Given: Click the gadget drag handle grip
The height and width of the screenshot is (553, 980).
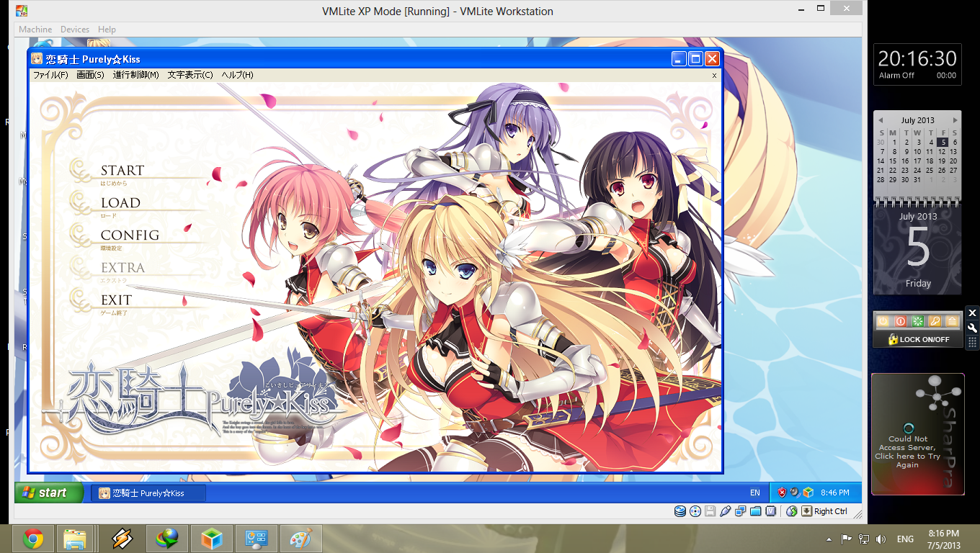Looking at the screenshot, I should (x=972, y=342).
